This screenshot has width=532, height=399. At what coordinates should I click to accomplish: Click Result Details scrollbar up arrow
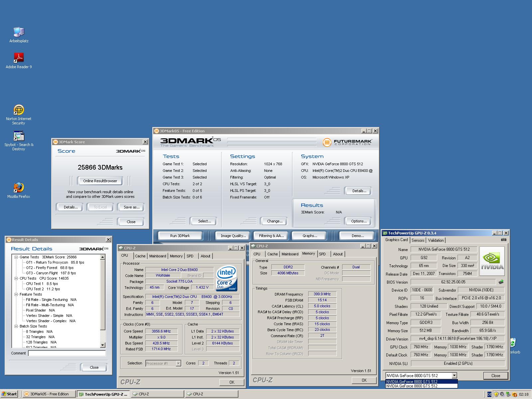click(102, 257)
